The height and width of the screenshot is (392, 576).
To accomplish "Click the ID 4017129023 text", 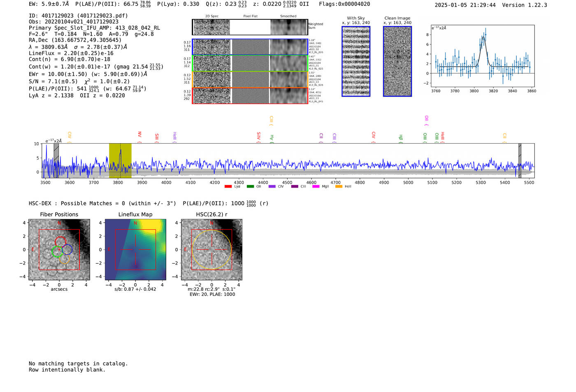I will [x=78, y=16].
